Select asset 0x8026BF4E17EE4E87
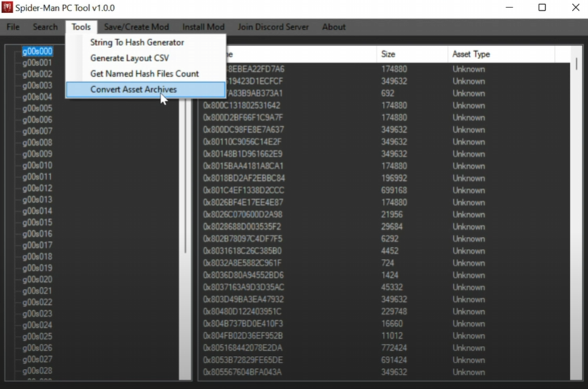 point(243,202)
